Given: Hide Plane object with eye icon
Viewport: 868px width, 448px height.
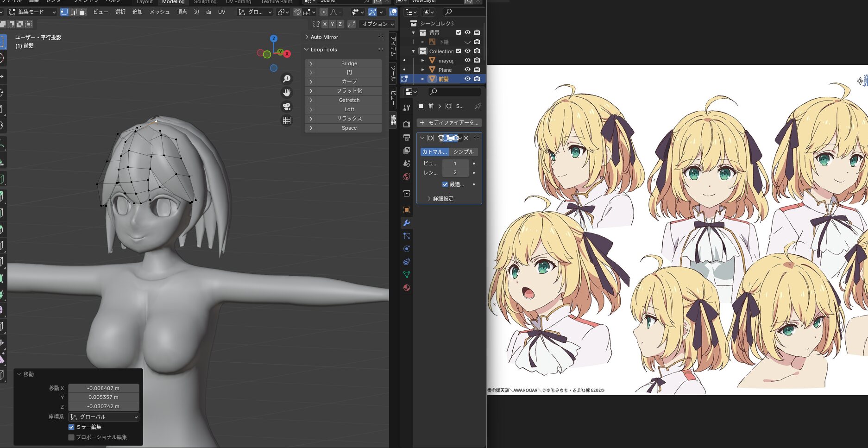Looking at the screenshot, I should click(467, 69).
